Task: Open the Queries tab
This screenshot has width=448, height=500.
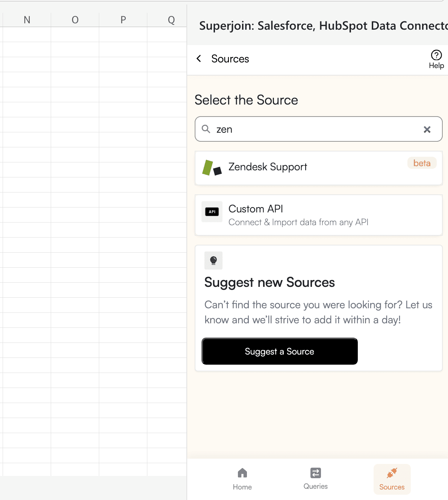Action: [315, 479]
